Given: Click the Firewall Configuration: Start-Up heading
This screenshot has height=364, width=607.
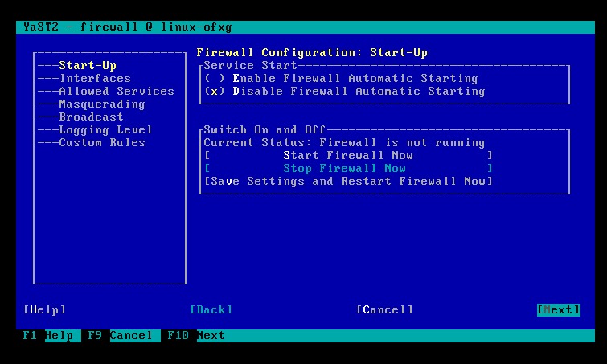Looking at the screenshot, I should pyautogui.click(x=312, y=52).
